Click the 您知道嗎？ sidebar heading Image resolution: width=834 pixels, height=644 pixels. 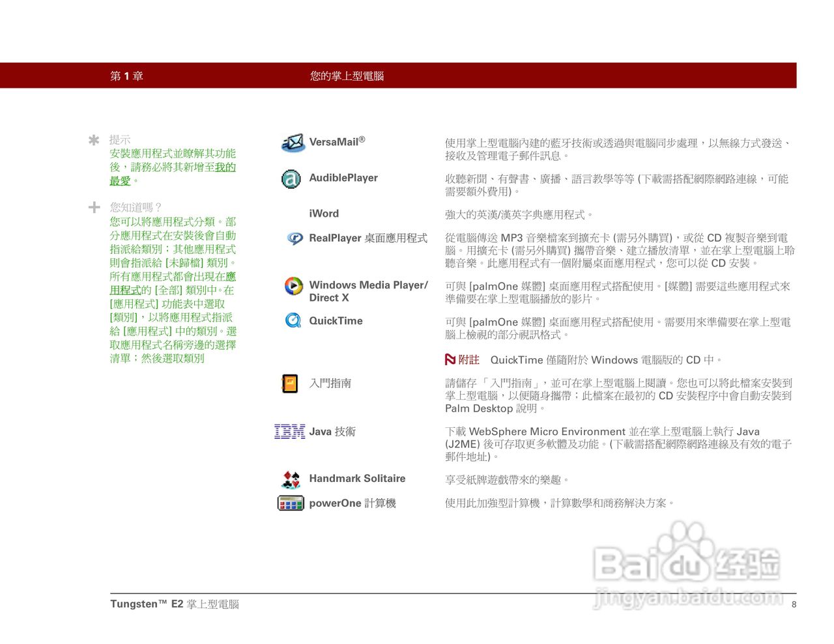(x=136, y=207)
